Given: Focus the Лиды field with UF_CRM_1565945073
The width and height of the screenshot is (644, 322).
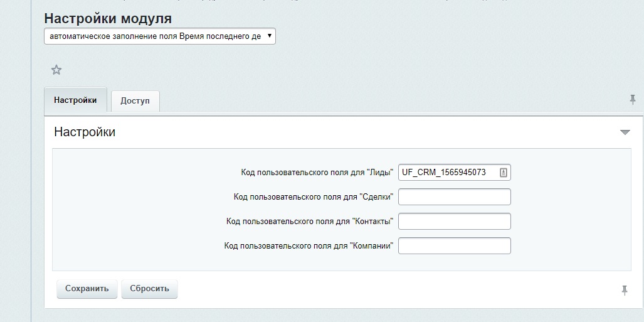Looking at the screenshot, I should click(454, 173).
